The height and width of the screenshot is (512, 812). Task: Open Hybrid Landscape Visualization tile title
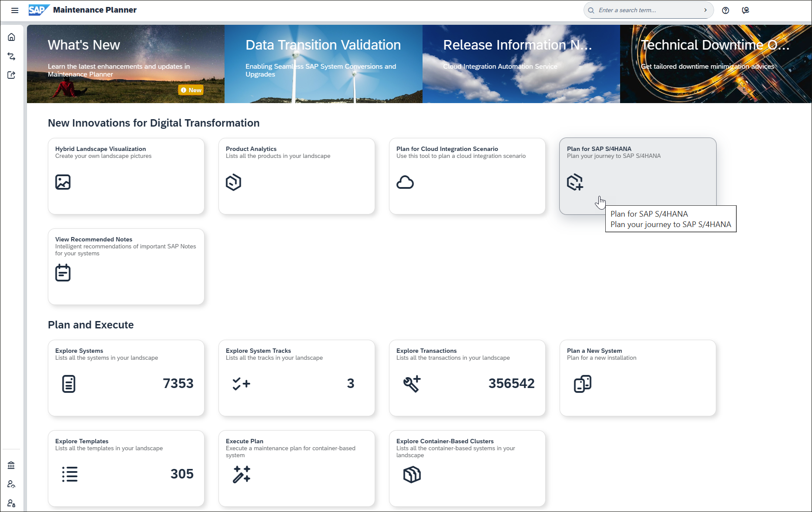tap(101, 149)
